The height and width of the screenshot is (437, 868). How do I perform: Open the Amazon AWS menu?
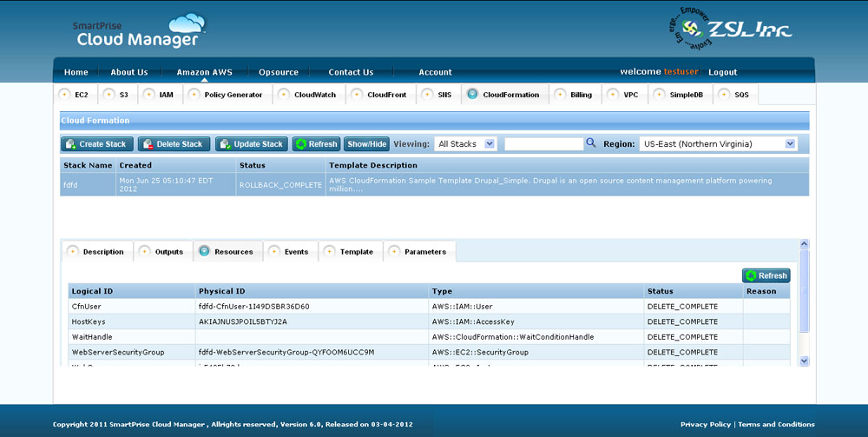click(x=204, y=72)
